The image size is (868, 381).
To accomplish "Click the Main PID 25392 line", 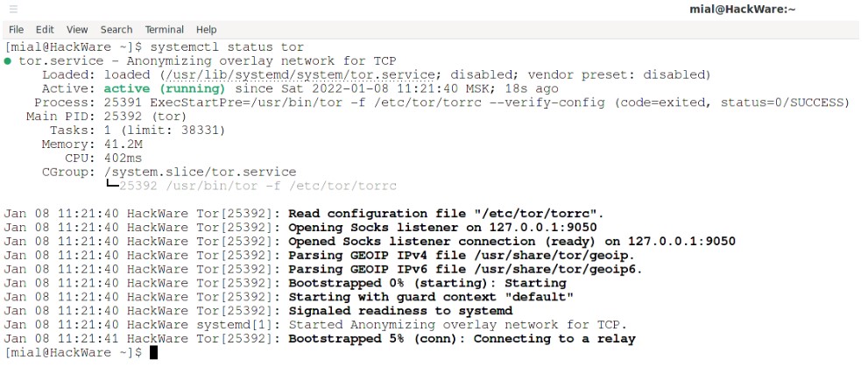I will click(106, 116).
